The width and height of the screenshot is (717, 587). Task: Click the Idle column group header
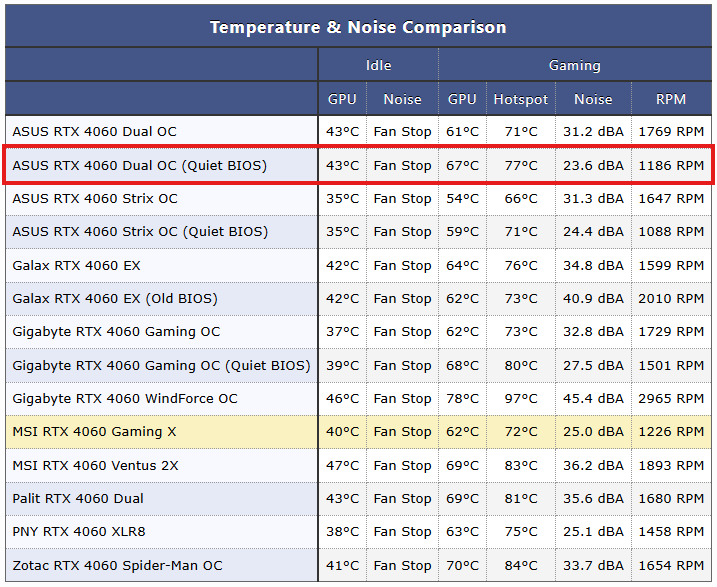point(378,66)
